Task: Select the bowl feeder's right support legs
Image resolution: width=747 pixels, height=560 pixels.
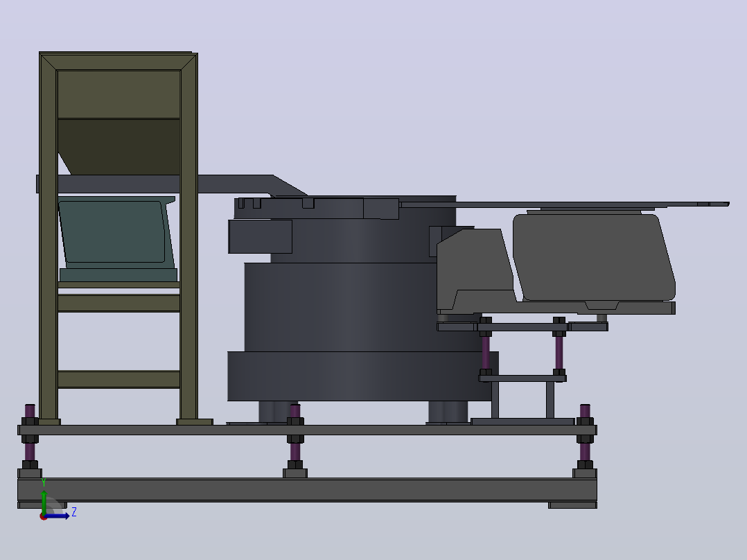Action: pos(448,412)
